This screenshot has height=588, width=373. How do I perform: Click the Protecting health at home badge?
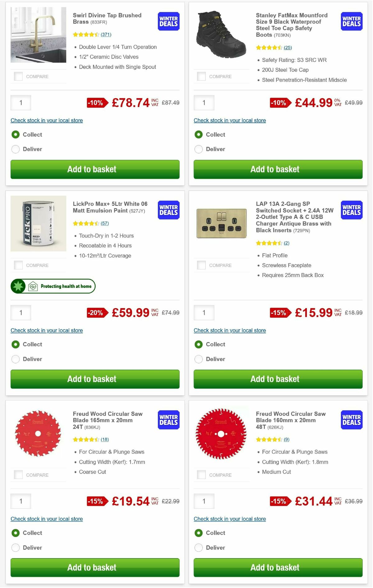(x=53, y=286)
